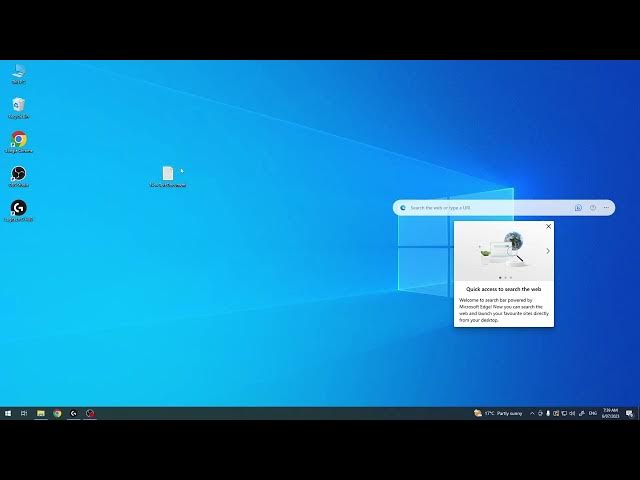The width and height of the screenshot is (640, 480).
Task: Open Task View on the taskbar
Action: click(24, 413)
